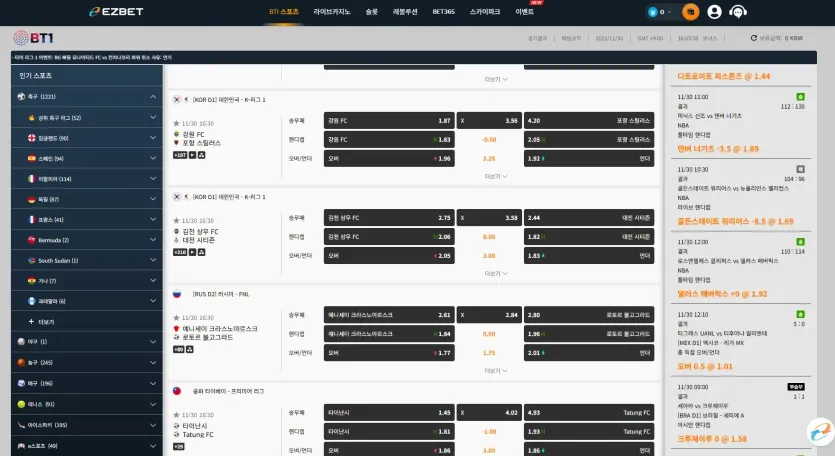Open the 이벤트 tab marked NEW
835x456 pixels.
[x=525, y=12]
